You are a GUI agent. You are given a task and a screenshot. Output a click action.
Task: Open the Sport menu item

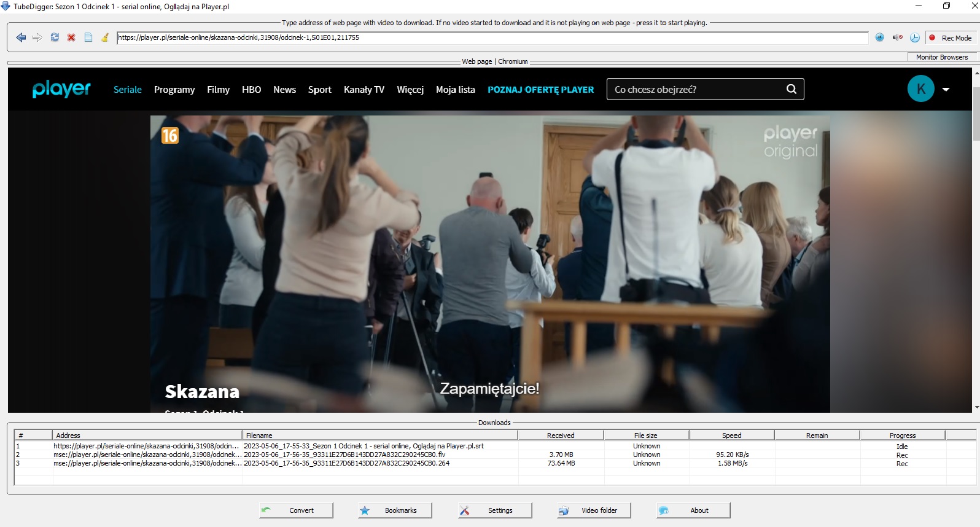320,90
